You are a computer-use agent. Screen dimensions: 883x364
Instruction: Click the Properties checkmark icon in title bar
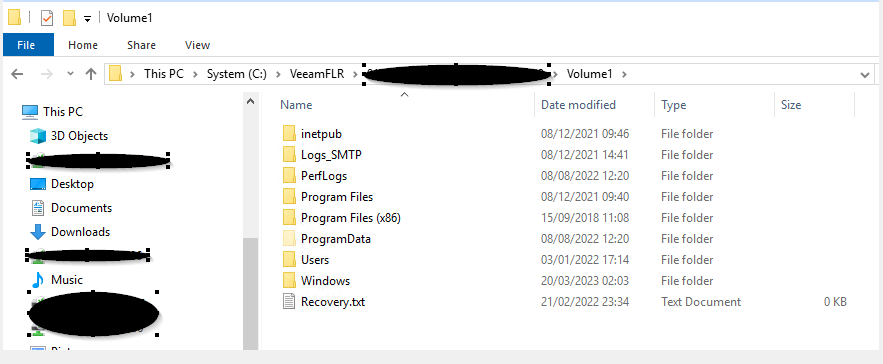tap(47, 18)
